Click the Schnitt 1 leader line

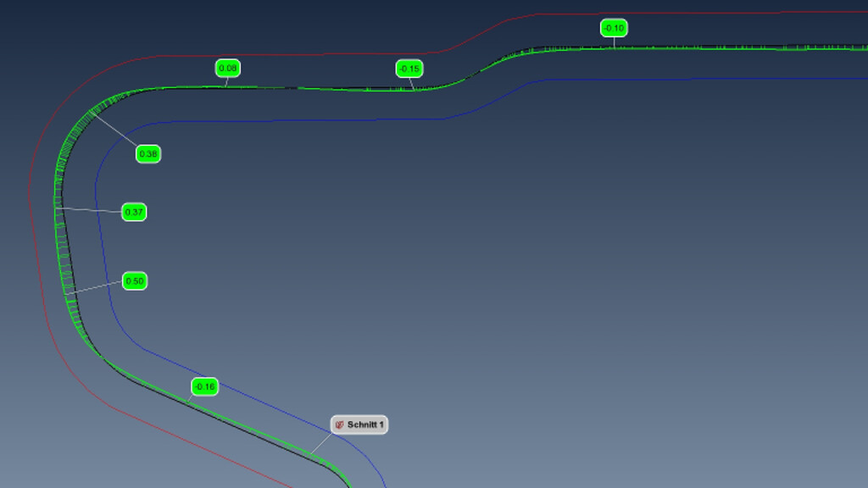click(320, 444)
